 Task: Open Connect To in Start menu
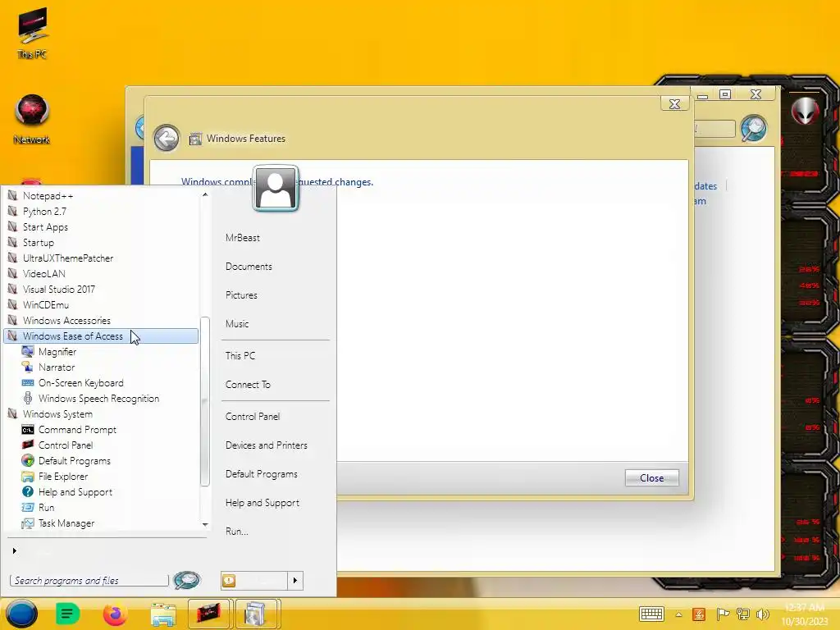[248, 384]
